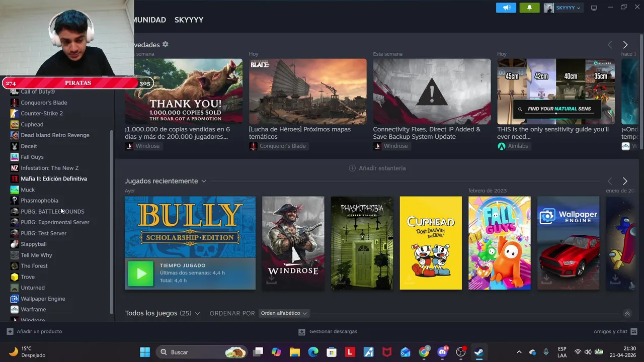Click the green Play button on Bully card
Screen dimensions: 644x362
click(x=141, y=274)
